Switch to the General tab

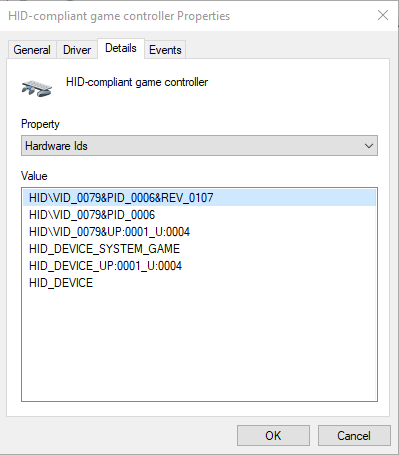(32, 50)
